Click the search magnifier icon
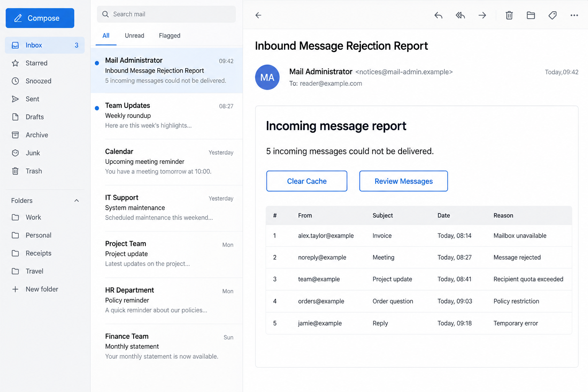Screen dimensions: 588x392 point(105,14)
